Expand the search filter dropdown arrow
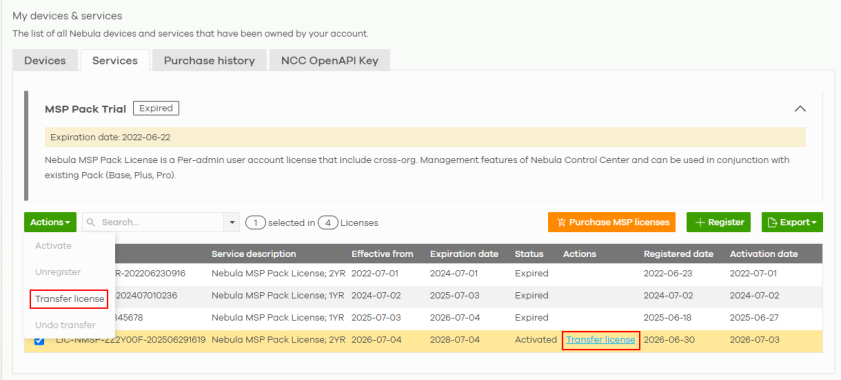Screen dimensions: 841x380 click(232, 222)
